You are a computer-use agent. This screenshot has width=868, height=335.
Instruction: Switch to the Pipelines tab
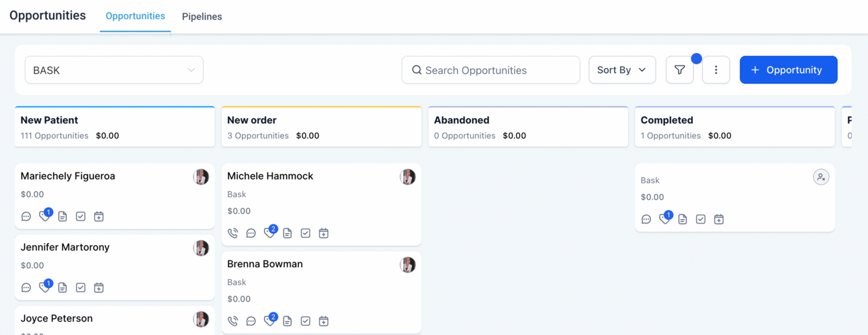(x=202, y=16)
